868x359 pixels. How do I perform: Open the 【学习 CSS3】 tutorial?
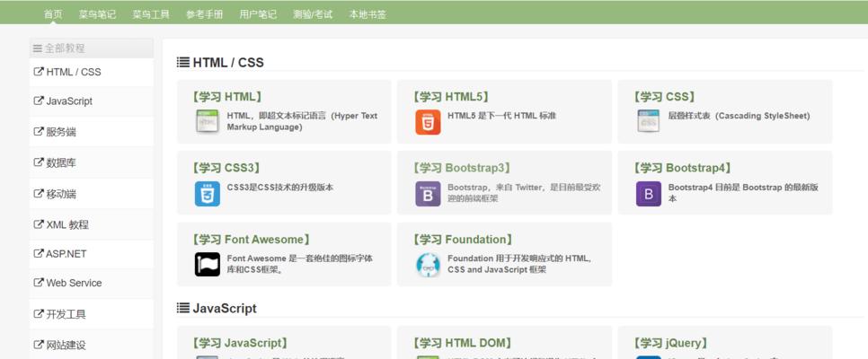pos(226,168)
